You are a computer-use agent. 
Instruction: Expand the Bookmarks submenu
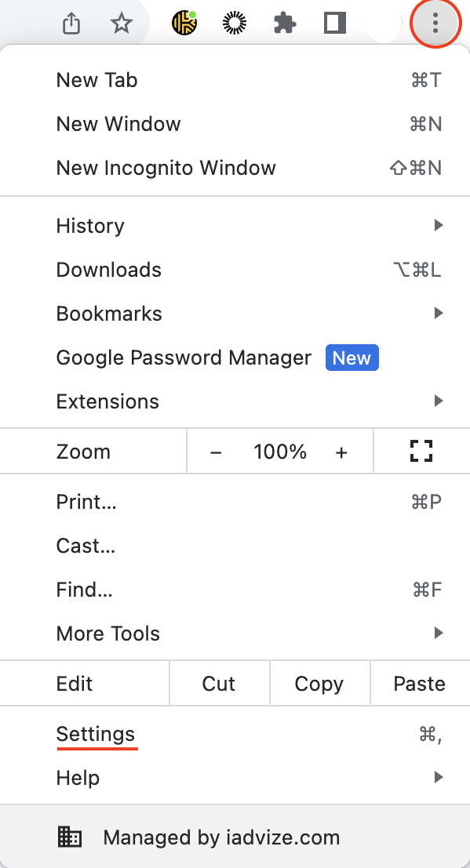point(438,313)
